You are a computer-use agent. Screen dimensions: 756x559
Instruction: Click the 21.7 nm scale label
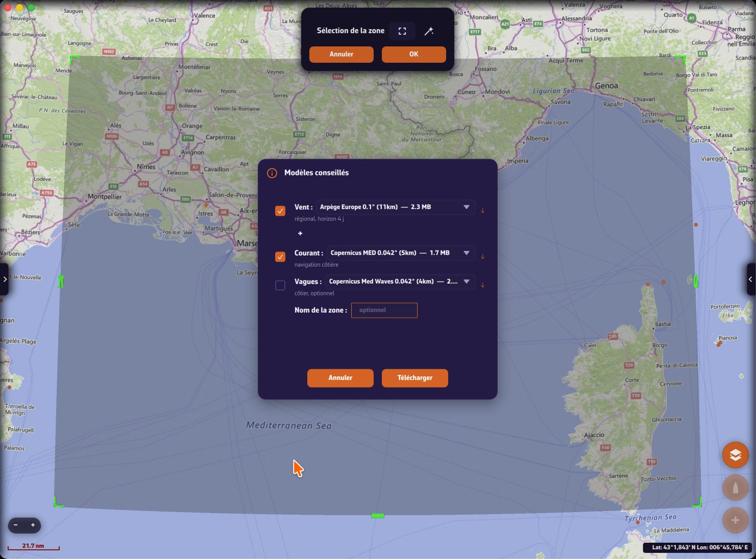[33, 546]
